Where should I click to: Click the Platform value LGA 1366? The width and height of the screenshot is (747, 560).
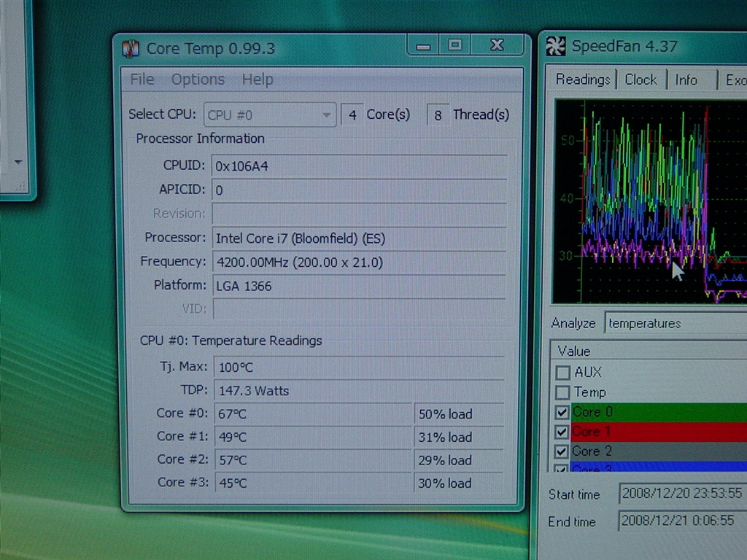pyautogui.click(x=359, y=286)
